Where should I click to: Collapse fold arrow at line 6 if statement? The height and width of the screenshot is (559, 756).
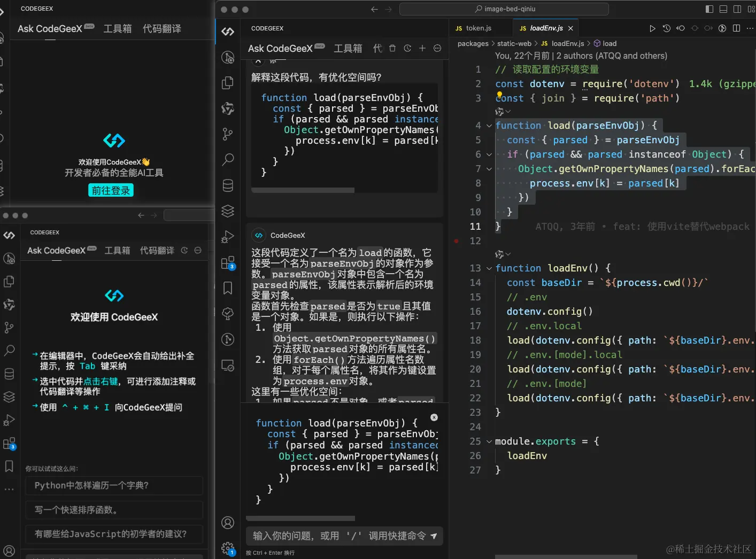489,154
